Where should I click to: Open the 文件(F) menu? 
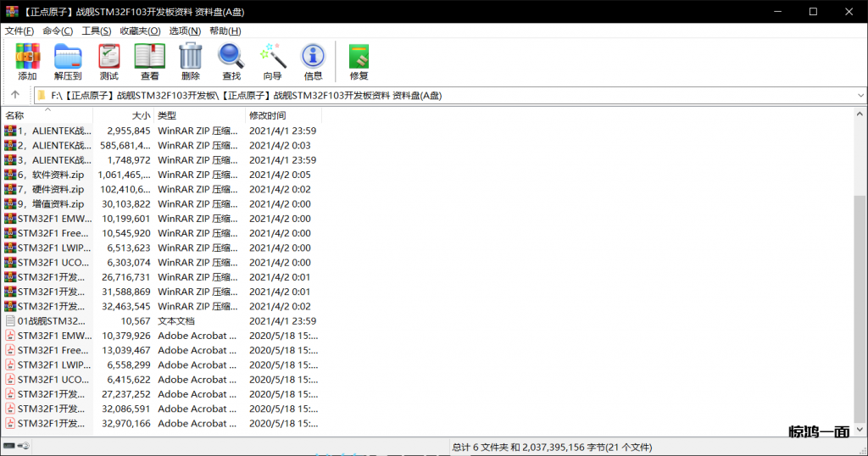pos(19,31)
